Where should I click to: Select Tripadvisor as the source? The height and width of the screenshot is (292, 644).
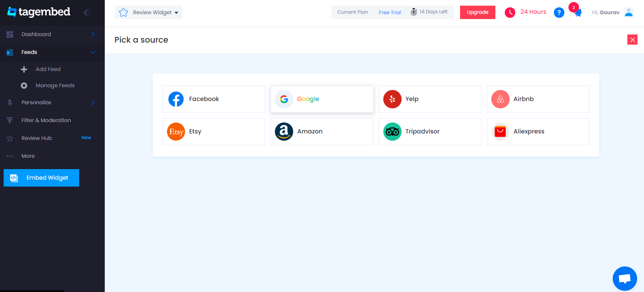coord(430,131)
